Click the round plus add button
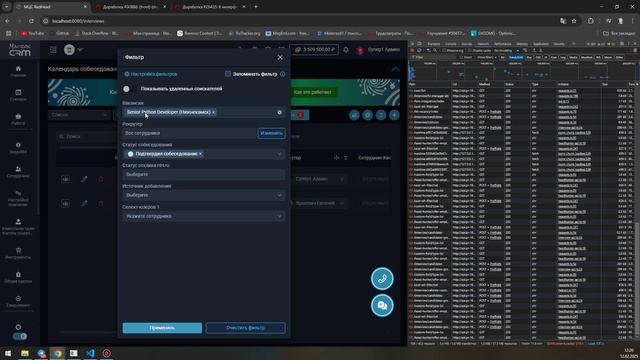 pyautogui.click(x=394, y=115)
